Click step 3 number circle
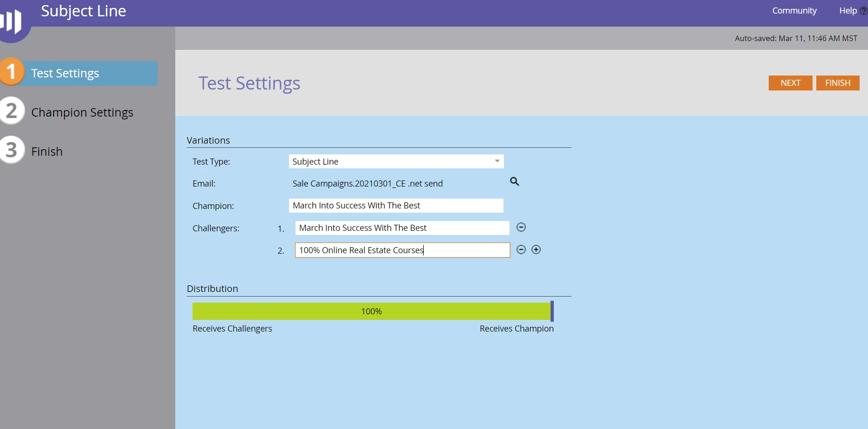Screen dimensions: 868x429 [x=12, y=150]
